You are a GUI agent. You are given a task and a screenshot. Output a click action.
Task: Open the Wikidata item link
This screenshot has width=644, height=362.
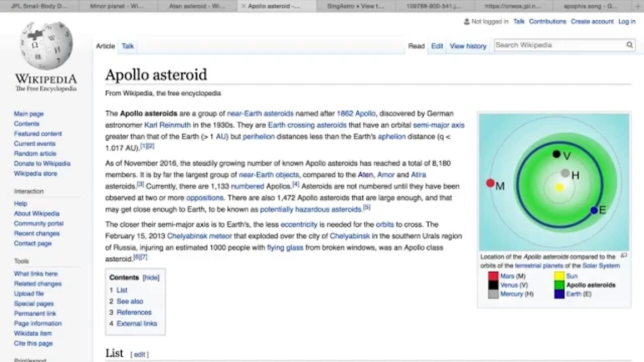pyautogui.click(x=33, y=334)
